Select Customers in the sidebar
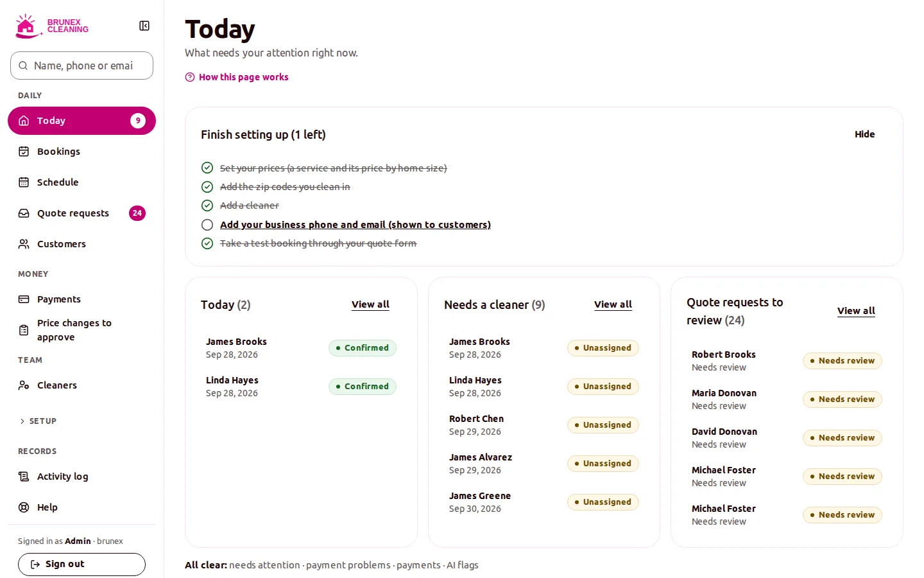Viewport: 924px width, 578px height. [81, 244]
